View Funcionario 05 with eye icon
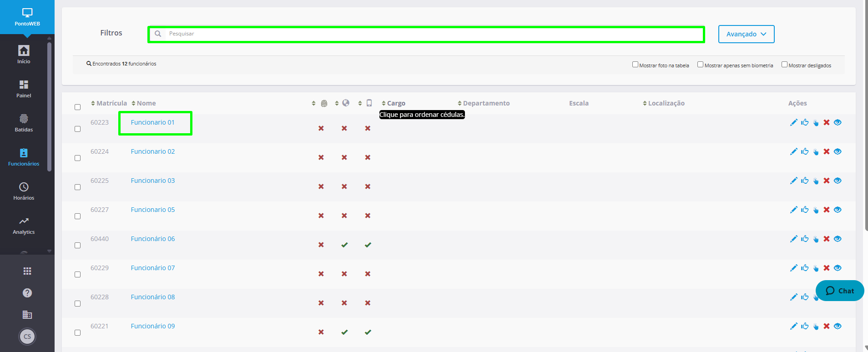This screenshot has height=352, width=868. (838, 210)
